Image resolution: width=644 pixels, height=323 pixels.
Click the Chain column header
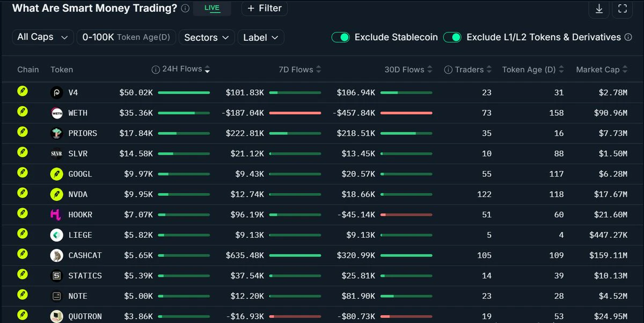pos(28,69)
